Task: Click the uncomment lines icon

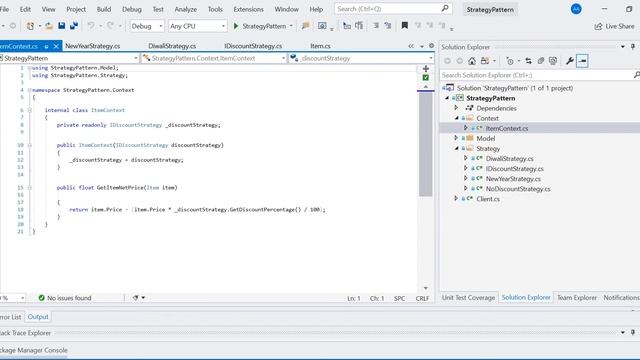Action: (388, 26)
